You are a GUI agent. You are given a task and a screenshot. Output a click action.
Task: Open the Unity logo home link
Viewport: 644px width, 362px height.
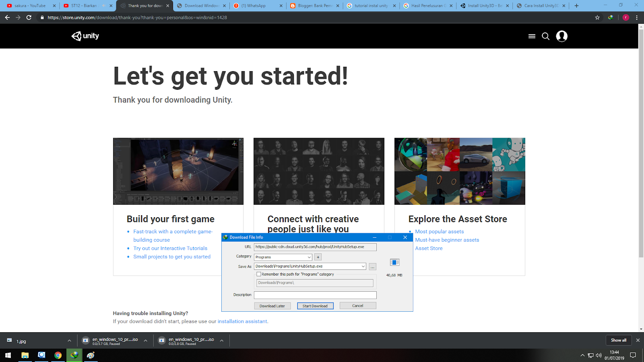[85, 36]
